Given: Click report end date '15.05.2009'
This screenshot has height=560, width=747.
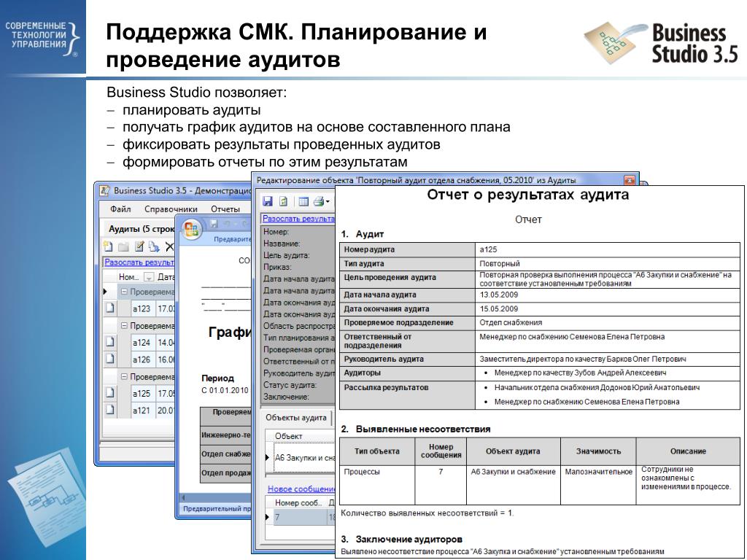Looking at the screenshot, I should coord(499,308).
